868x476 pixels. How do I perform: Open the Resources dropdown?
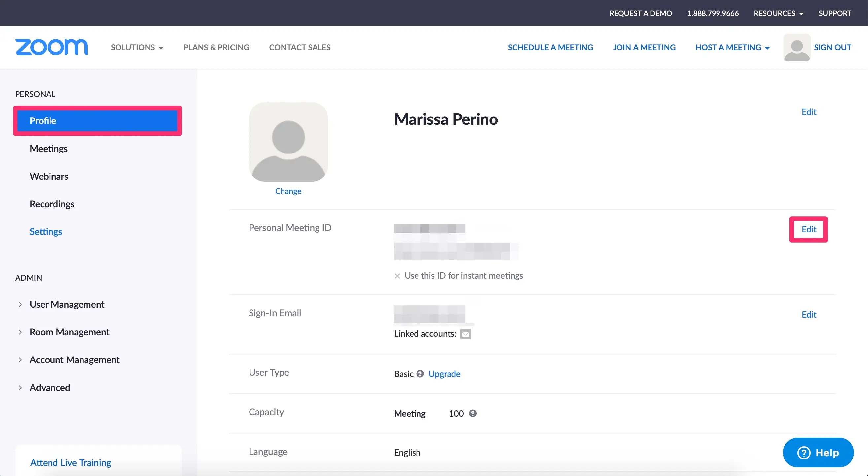point(779,13)
